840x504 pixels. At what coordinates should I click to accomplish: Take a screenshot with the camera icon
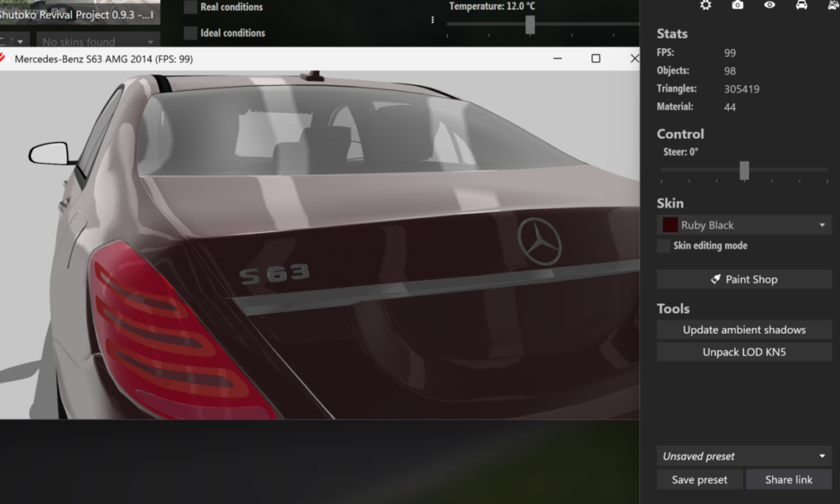point(737,5)
